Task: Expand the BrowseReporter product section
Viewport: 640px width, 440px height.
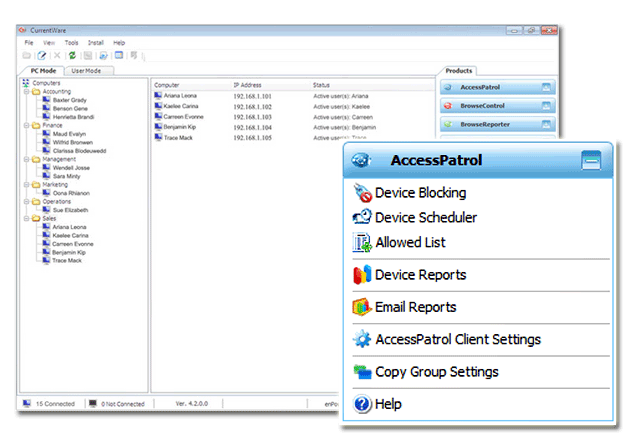Action: 546,124
